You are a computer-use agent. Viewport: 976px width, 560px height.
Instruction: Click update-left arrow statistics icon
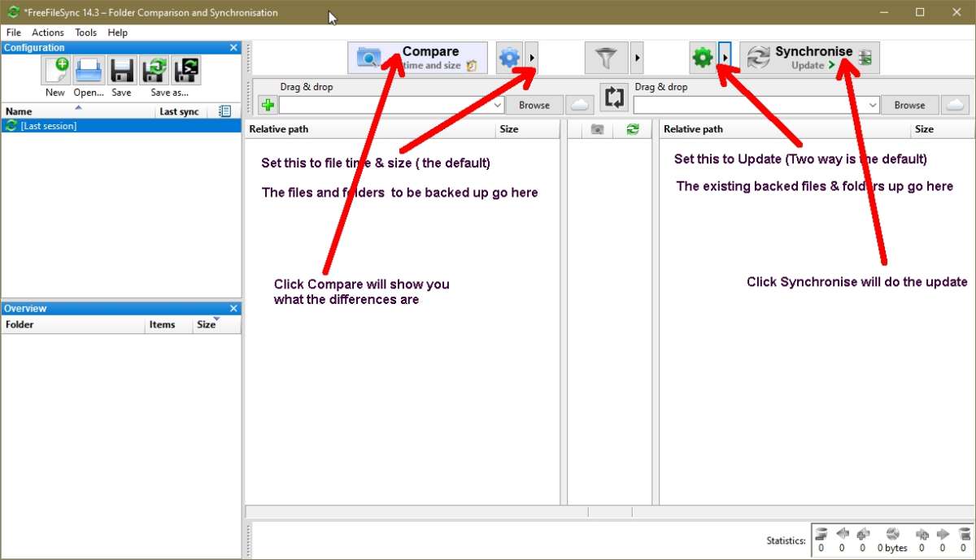tap(843, 534)
